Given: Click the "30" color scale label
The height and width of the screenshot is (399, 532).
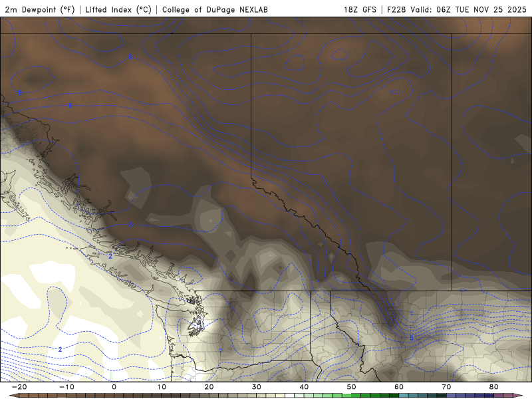Looking at the screenshot, I should point(257,387).
